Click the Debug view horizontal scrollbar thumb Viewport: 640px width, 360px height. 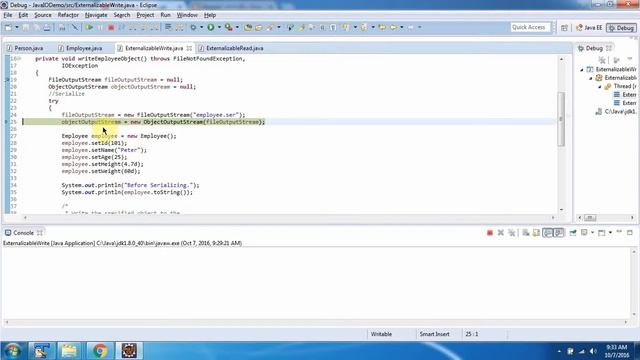tap(590, 218)
